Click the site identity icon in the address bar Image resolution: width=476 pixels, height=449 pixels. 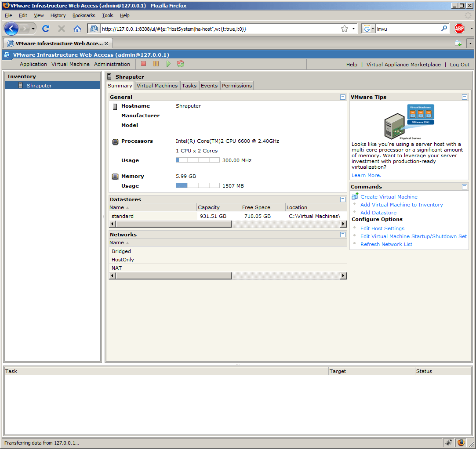coord(94,29)
